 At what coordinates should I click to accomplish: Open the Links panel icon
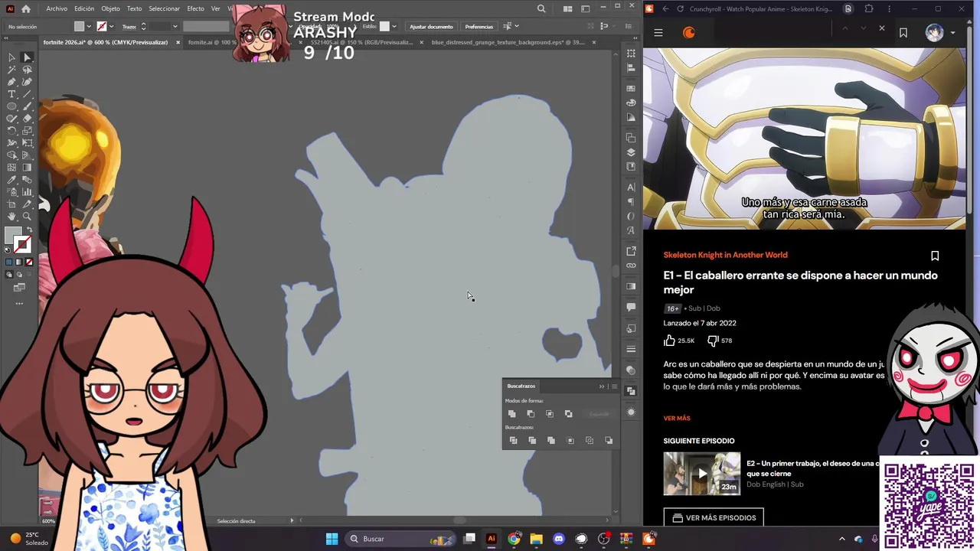tap(631, 265)
